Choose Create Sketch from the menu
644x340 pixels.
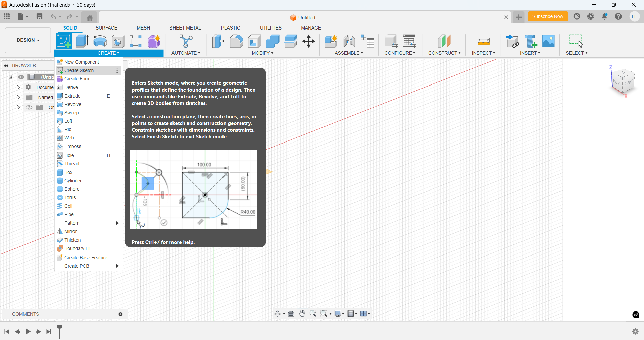pyautogui.click(x=89, y=70)
